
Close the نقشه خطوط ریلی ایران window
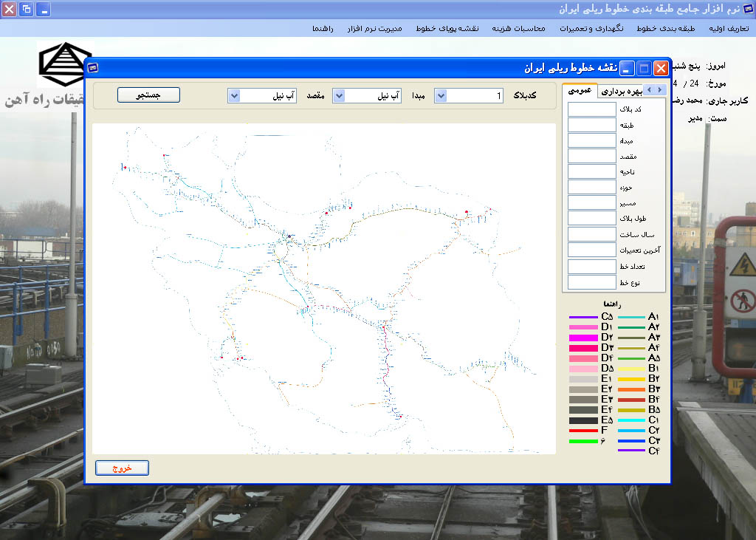(661, 69)
